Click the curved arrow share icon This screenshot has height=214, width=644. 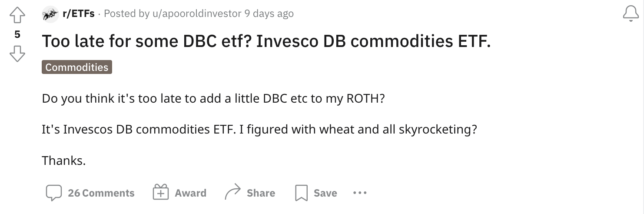tap(232, 192)
